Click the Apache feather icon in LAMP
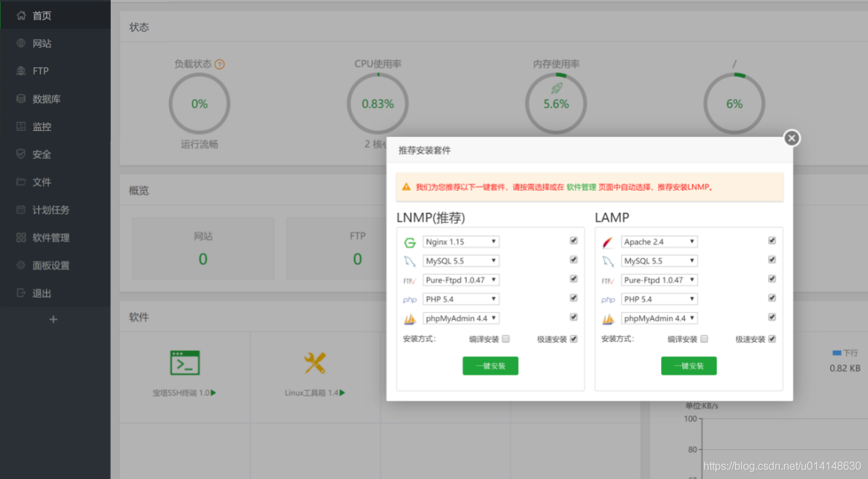Screen dimensions: 868x479 pos(608,243)
